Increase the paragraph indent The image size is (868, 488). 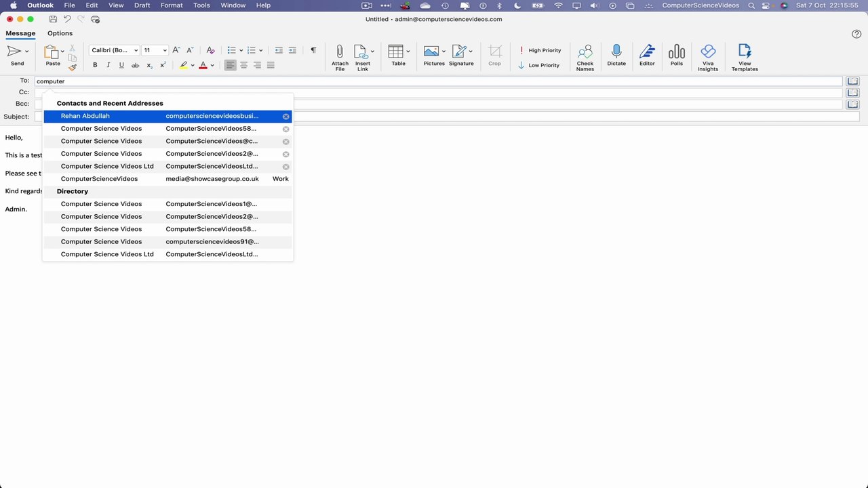tap(292, 50)
